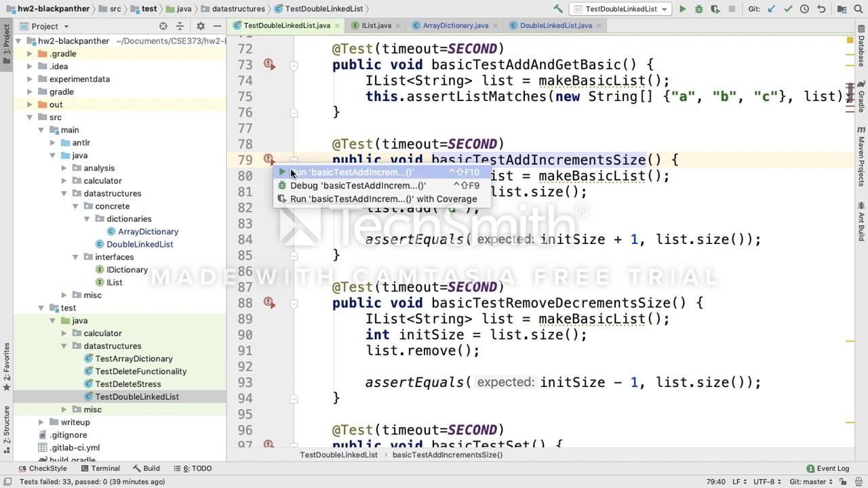Expand the out folder in tree
Viewport: 868px width, 488px height.
(30, 104)
